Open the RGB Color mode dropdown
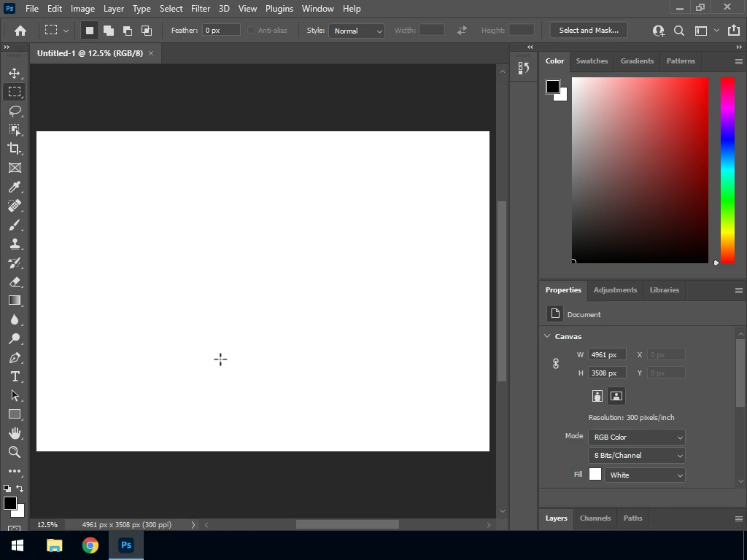This screenshot has height=560, width=747. (637, 437)
